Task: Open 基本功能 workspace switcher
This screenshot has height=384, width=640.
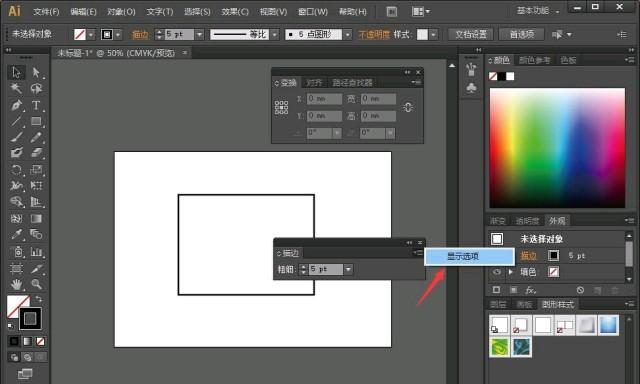Action: point(538,11)
